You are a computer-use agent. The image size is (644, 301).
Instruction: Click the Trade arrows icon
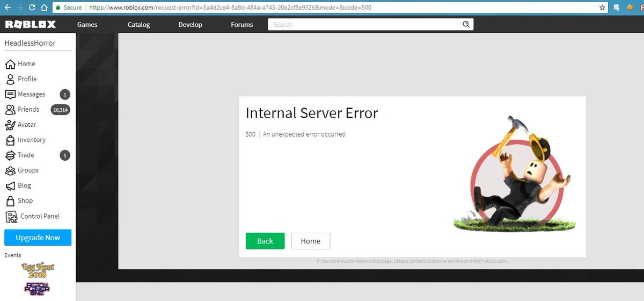coord(10,155)
